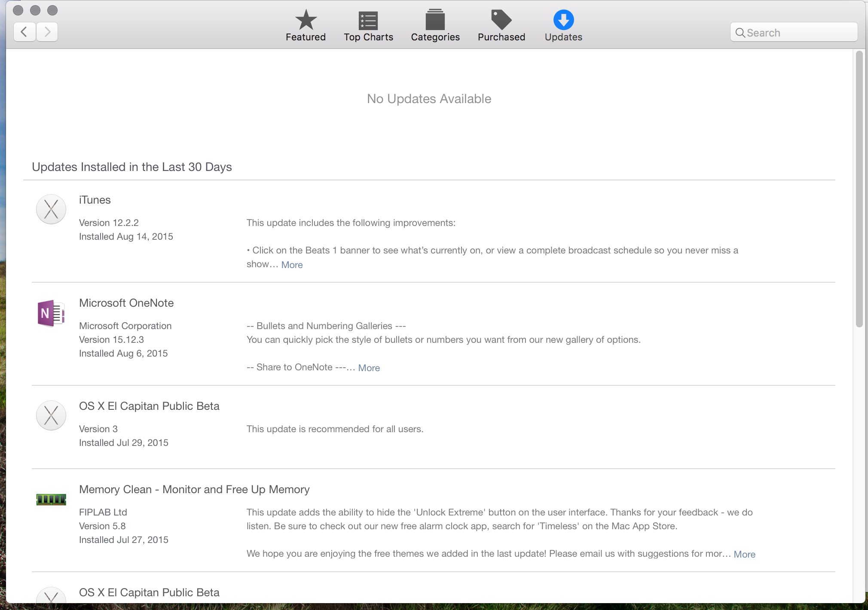Open the Categories box icon
This screenshot has height=610, width=868.
click(x=435, y=20)
